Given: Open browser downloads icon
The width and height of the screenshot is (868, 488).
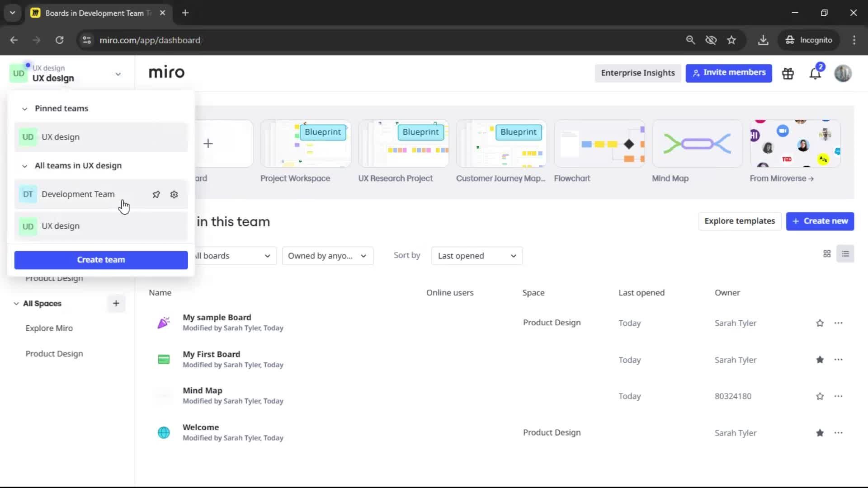Looking at the screenshot, I should (x=763, y=40).
